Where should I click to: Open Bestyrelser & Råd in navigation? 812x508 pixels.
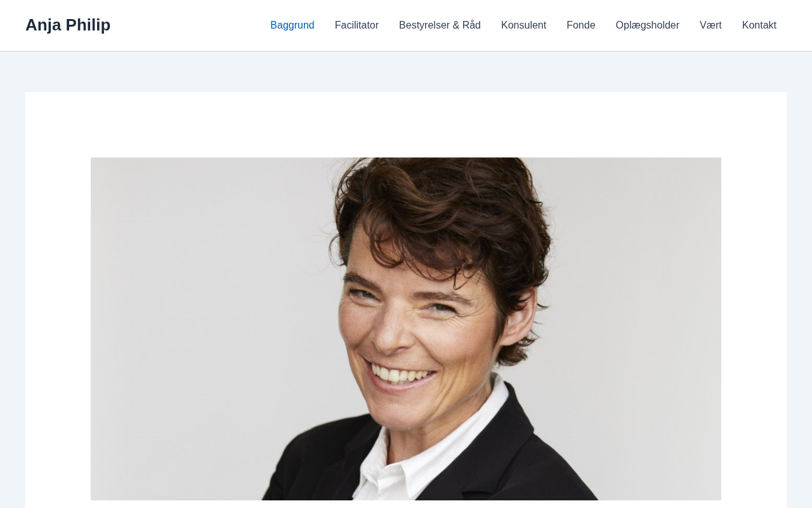(x=440, y=25)
